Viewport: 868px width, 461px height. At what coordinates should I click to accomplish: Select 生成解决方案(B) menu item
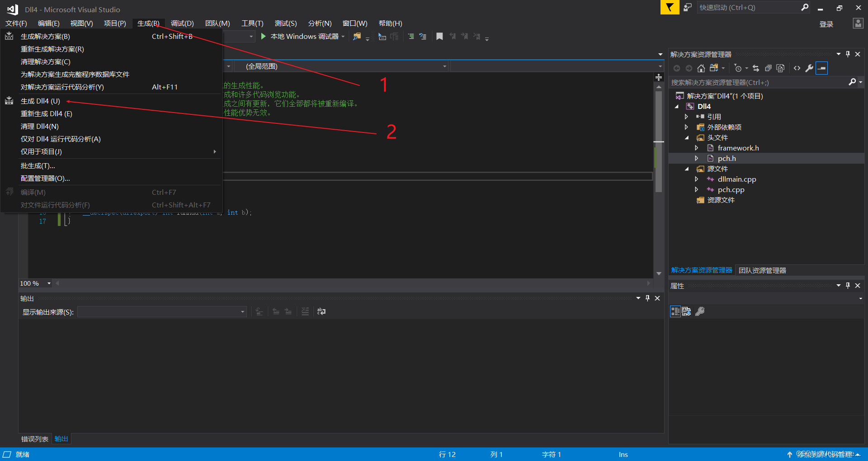coord(112,36)
